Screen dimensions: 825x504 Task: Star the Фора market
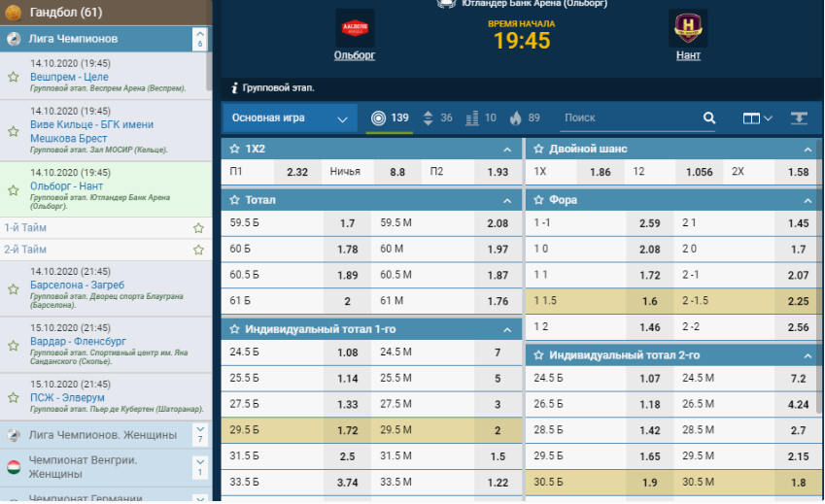click(538, 200)
